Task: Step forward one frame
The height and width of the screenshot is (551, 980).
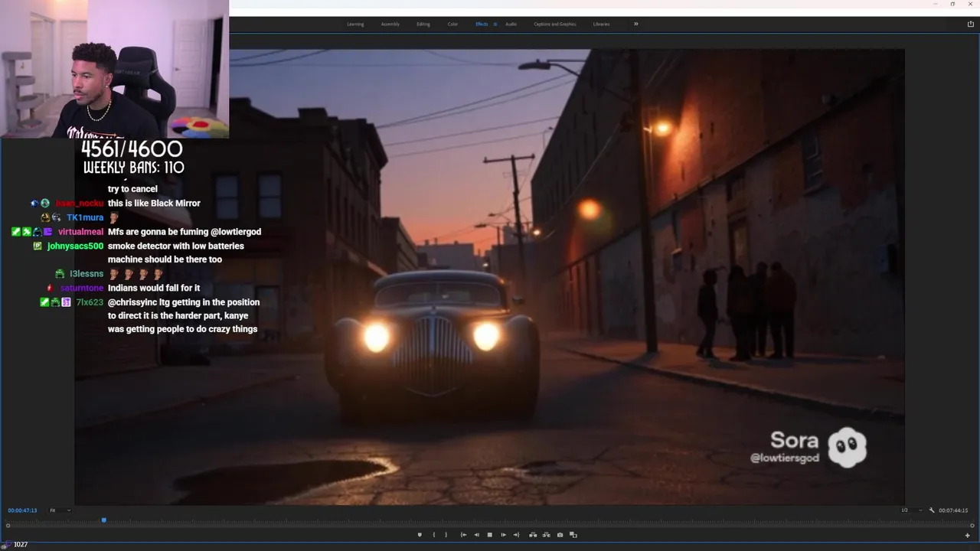Action: 503,535
